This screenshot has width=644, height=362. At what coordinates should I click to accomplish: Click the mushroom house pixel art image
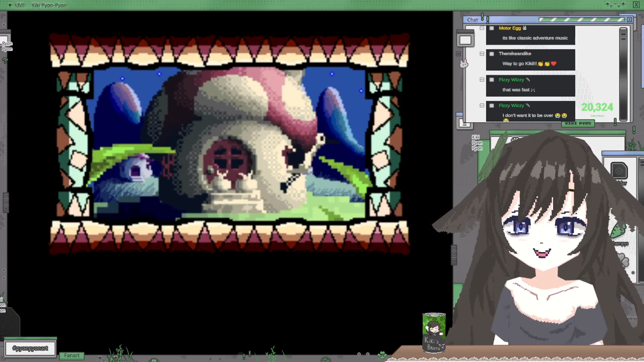point(229,144)
